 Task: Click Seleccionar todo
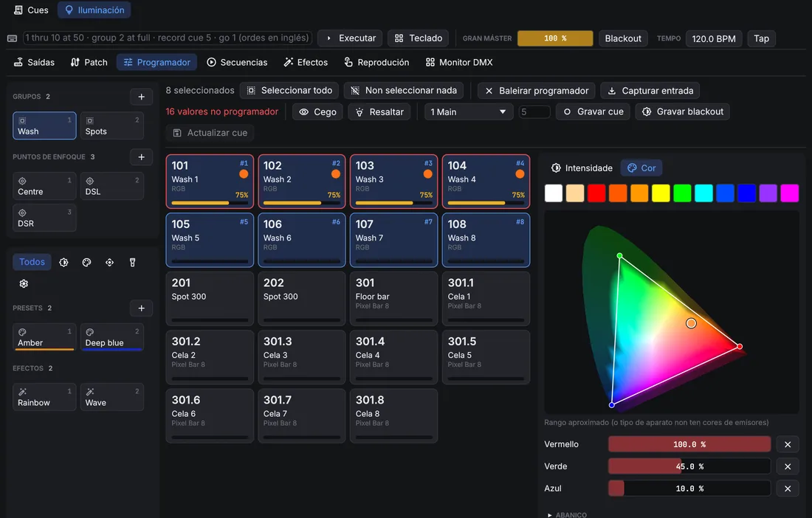pyautogui.click(x=289, y=91)
